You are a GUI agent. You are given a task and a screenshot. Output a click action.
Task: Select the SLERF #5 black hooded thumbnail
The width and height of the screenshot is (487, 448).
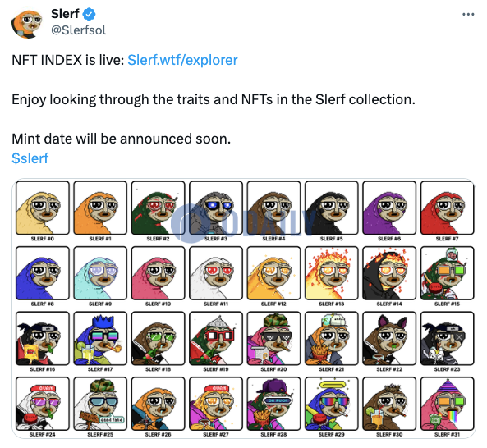332,208
